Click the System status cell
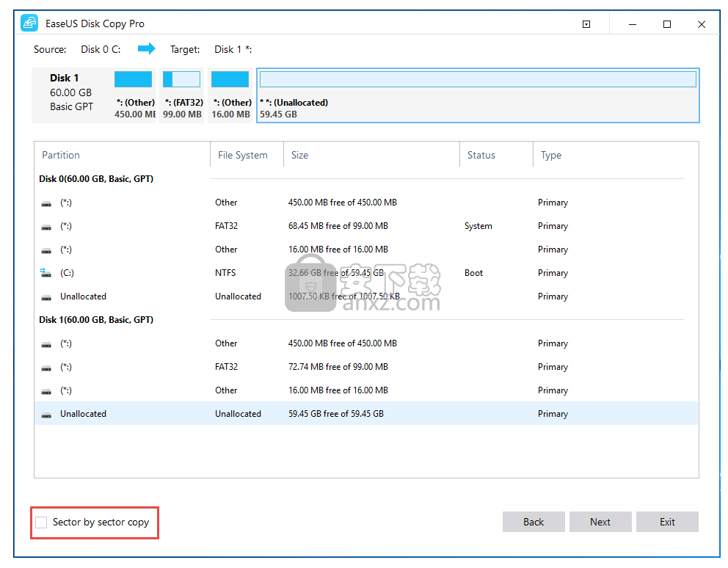 pyautogui.click(x=478, y=226)
